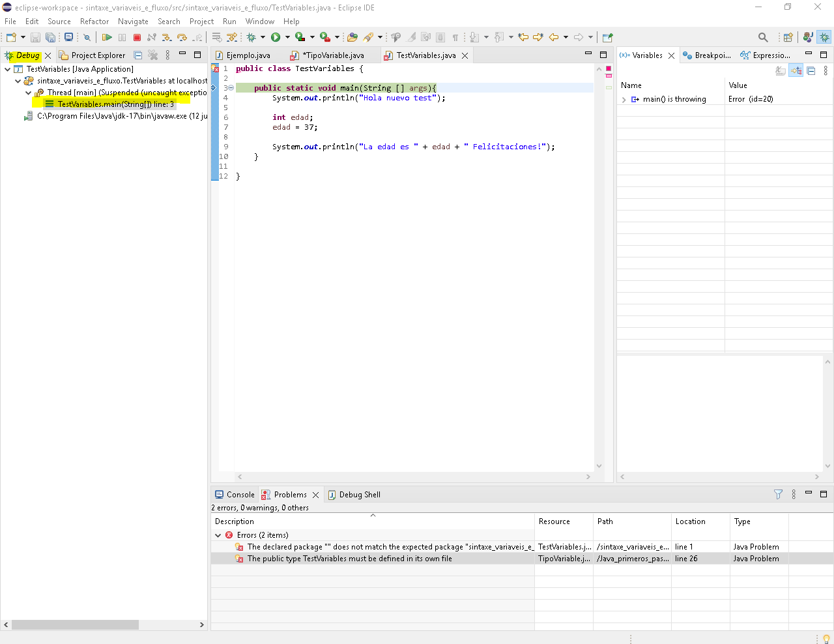
Task: Click the Step Into toolbar icon
Action: [167, 37]
